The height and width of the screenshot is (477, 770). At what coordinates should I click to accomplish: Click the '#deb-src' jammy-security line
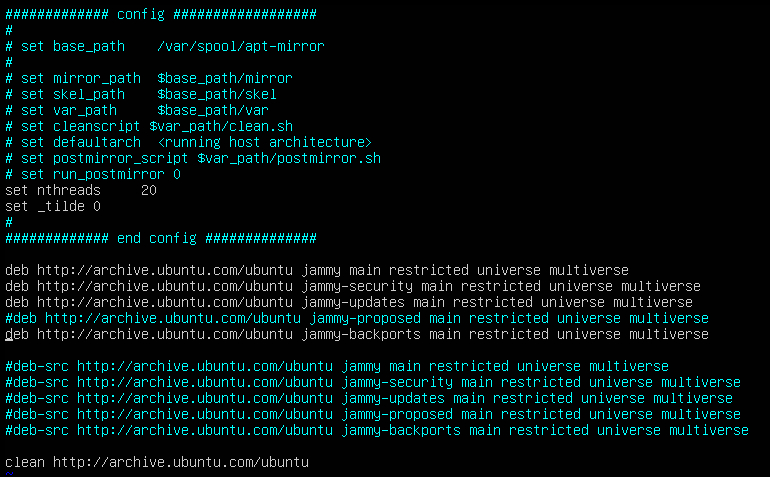[373, 382]
